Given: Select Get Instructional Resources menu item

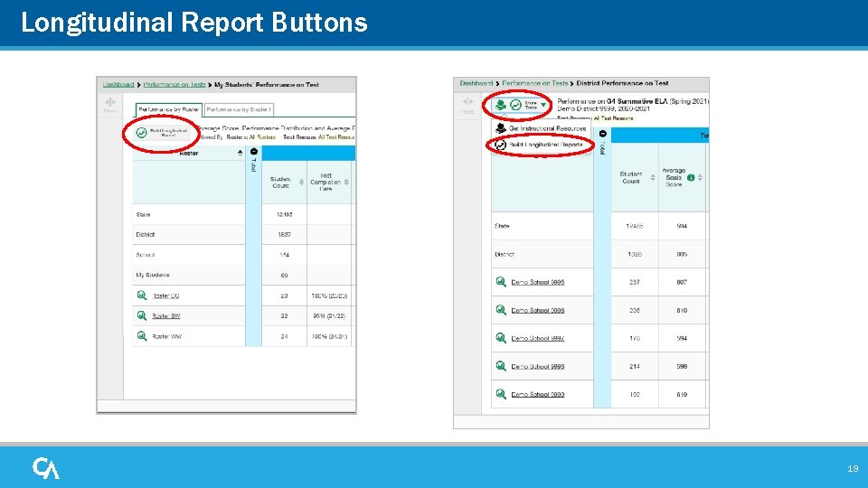Looking at the screenshot, I should [541, 128].
